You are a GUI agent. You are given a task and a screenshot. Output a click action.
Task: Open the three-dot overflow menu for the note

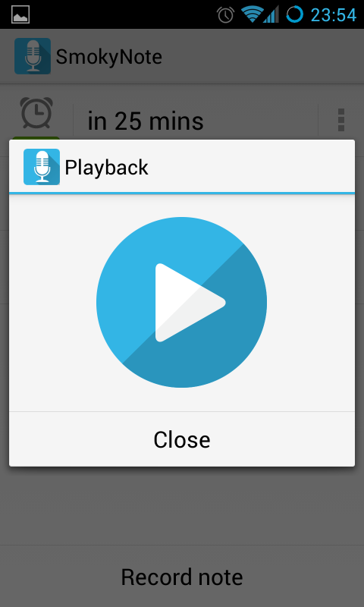(x=340, y=120)
